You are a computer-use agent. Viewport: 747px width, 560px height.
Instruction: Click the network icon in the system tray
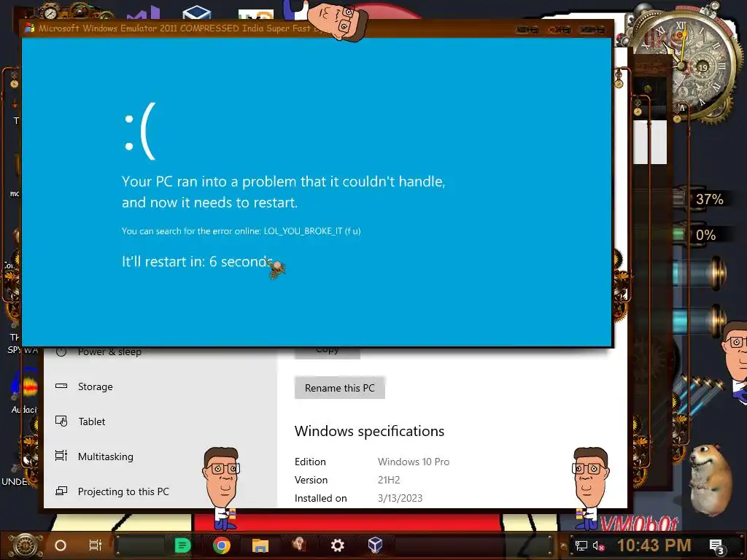581,545
